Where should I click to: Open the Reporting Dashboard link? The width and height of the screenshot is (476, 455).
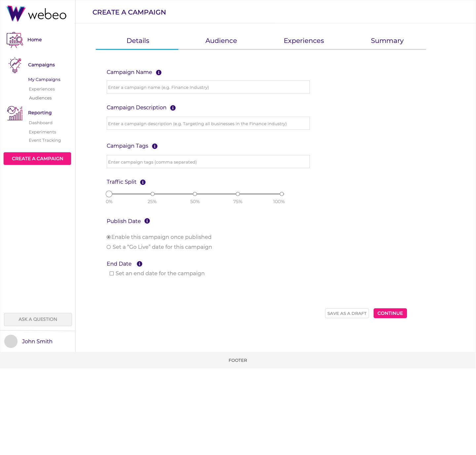(x=41, y=123)
